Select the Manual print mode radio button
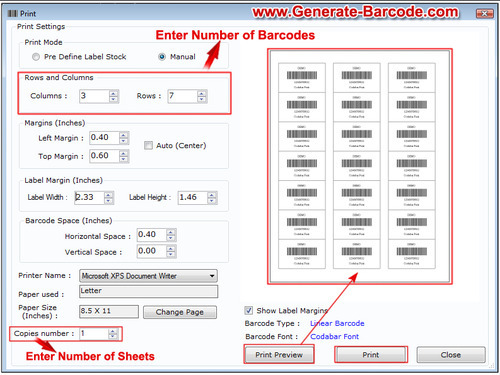Viewport: 500px width, 375px height. pyautogui.click(x=162, y=57)
